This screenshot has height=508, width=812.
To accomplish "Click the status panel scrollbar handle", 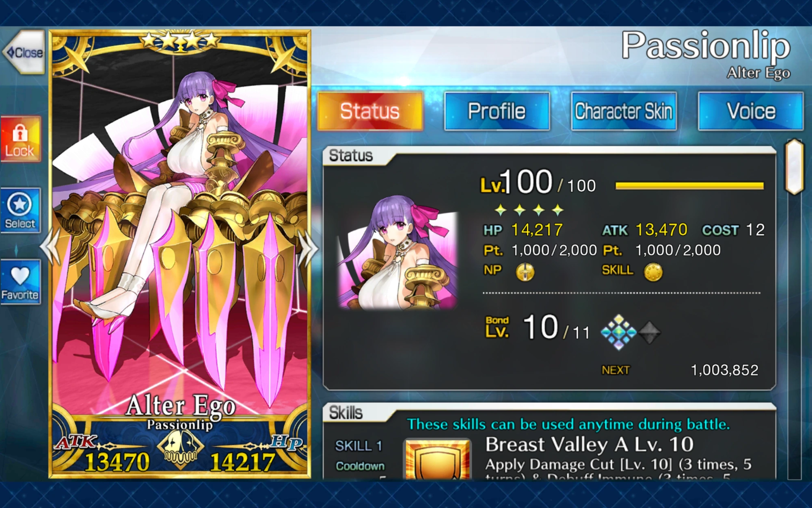I will [795, 167].
